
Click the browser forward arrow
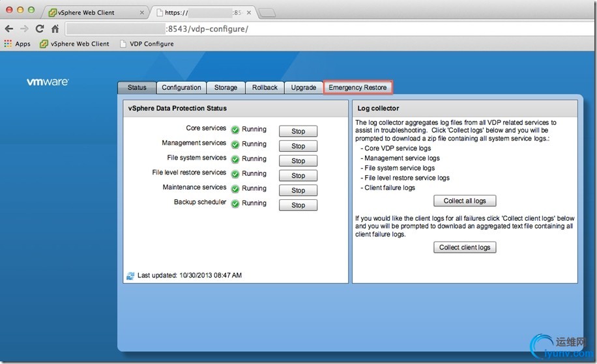(x=24, y=29)
